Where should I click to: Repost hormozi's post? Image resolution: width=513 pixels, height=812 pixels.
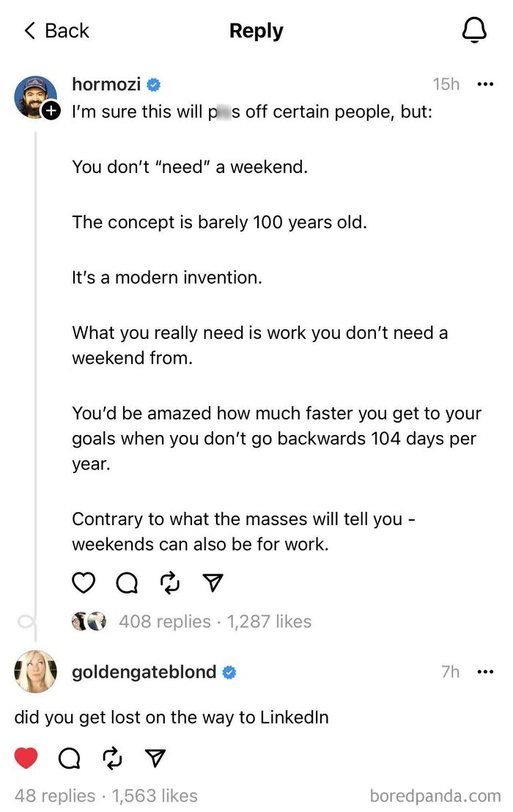[x=169, y=582]
